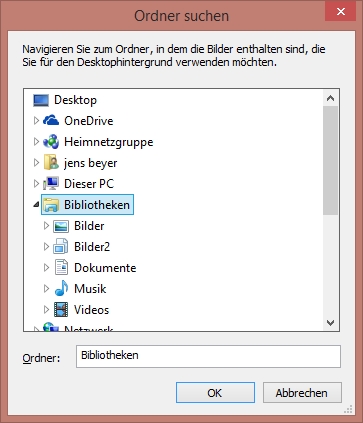Image resolution: width=363 pixels, height=423 pixels.
Task: Expand the Dieser PC node
Action: point(36,184)
